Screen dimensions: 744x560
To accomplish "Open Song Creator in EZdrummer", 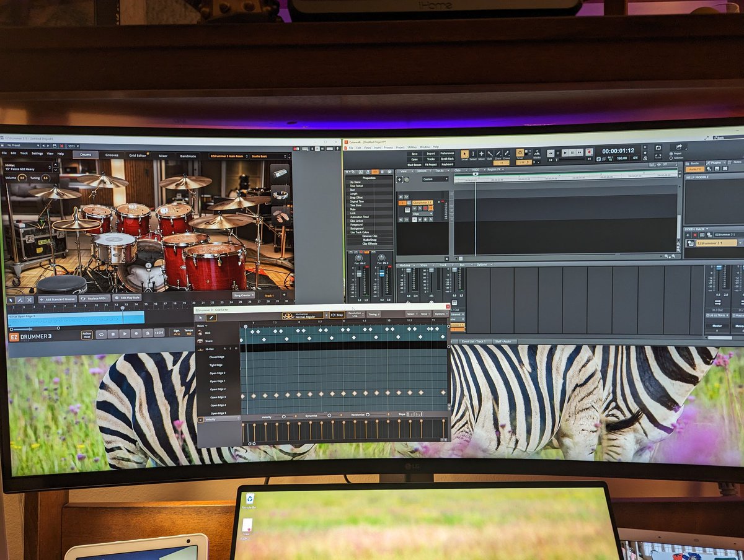I will (x=244, y=295).
